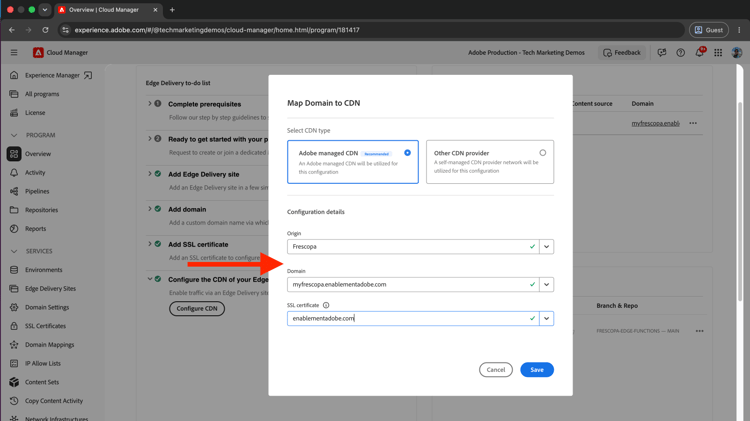Click the Reports sidebar icon
Screen dimensions: 750x421
click(14, 228)
